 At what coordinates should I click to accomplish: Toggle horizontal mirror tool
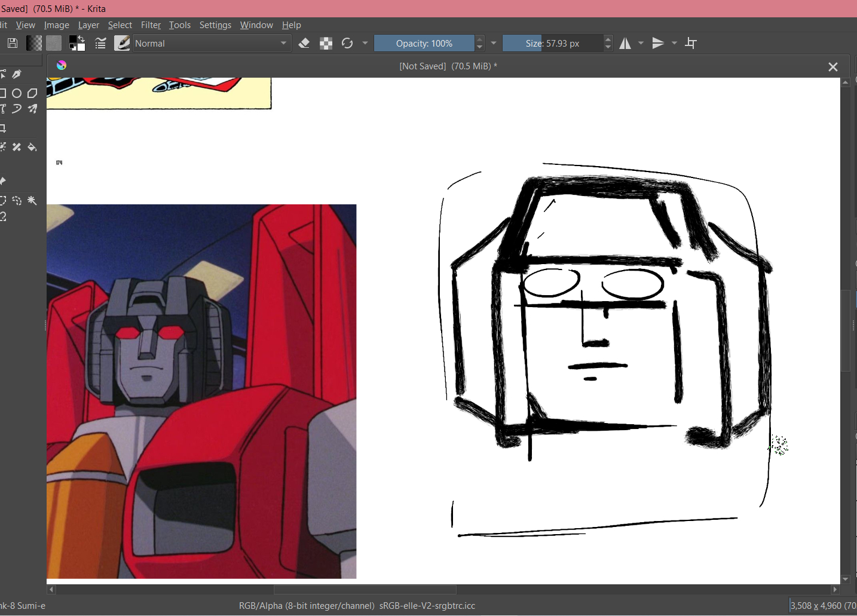(x=625, y=43)
